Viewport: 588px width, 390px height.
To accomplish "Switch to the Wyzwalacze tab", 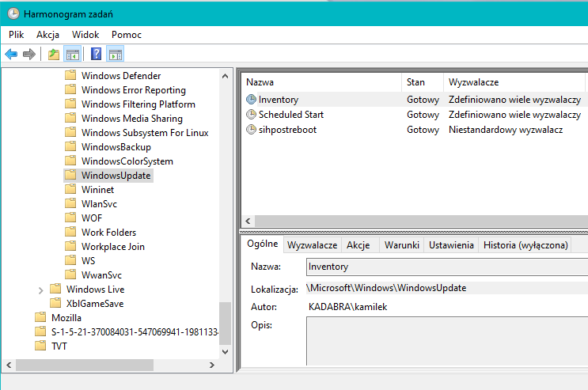I will click(x=312, y=245).
